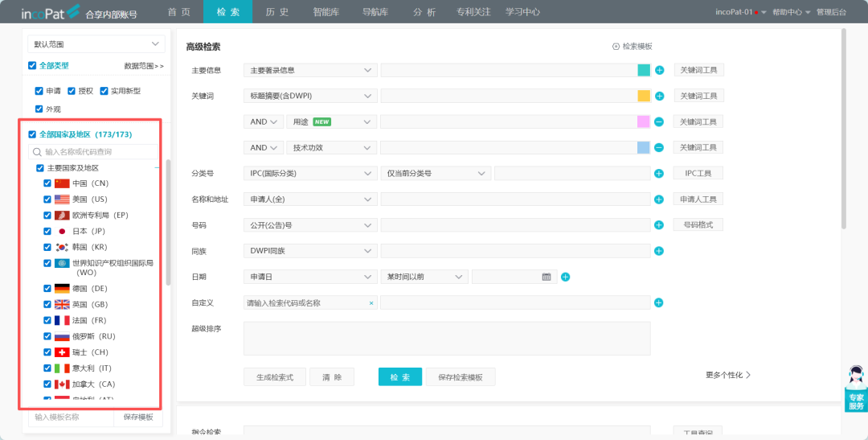
Task: Click 生成检索式 button
Action: click(275, 376)
